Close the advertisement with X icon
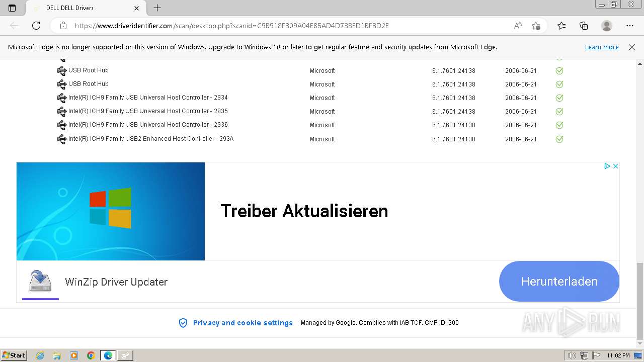The image size is (644, 362). (615, 166)
